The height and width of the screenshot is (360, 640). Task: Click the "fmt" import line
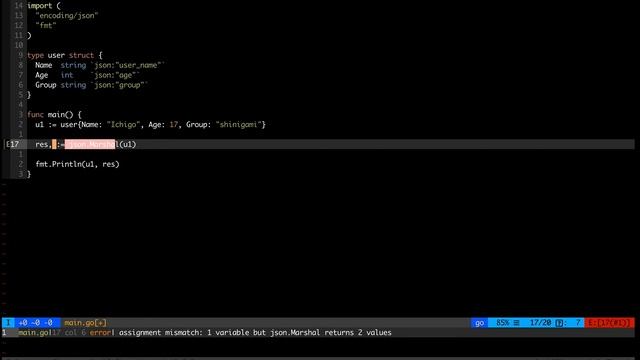(x=46, y=25)
